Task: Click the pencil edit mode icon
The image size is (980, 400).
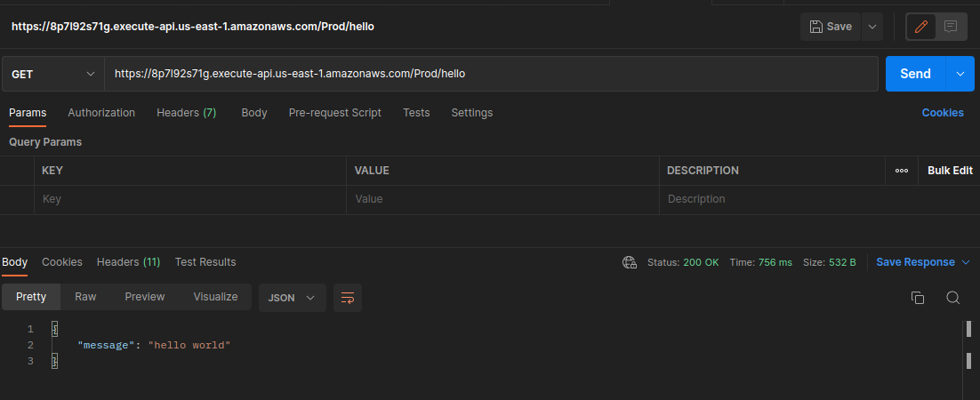Action: (921, 27)
